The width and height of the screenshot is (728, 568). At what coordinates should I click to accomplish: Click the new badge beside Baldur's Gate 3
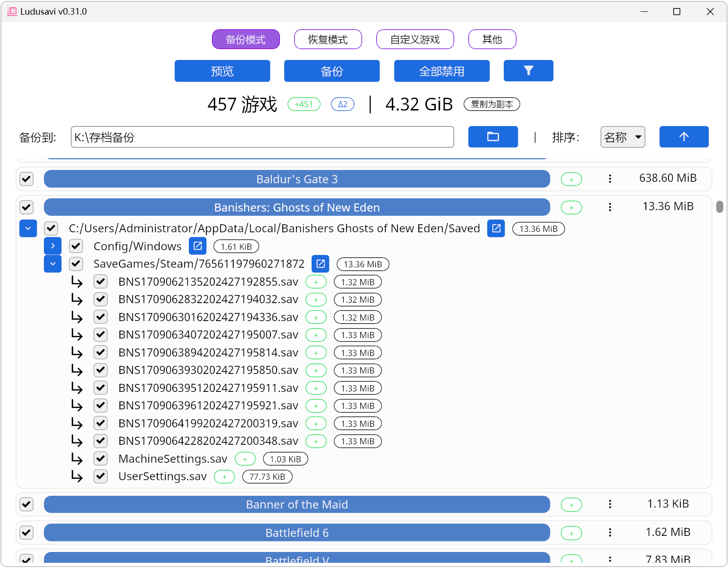[x=571, y=179]
